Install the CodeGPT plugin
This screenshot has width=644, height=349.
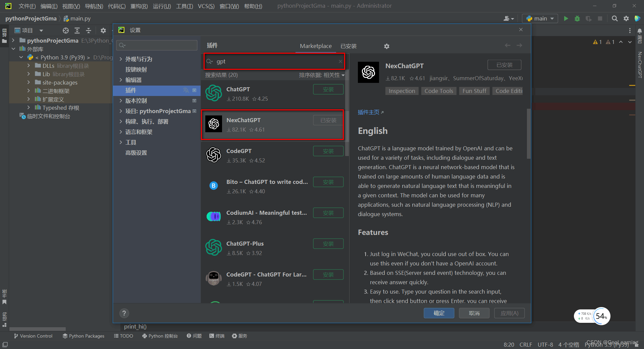[328, 151]
